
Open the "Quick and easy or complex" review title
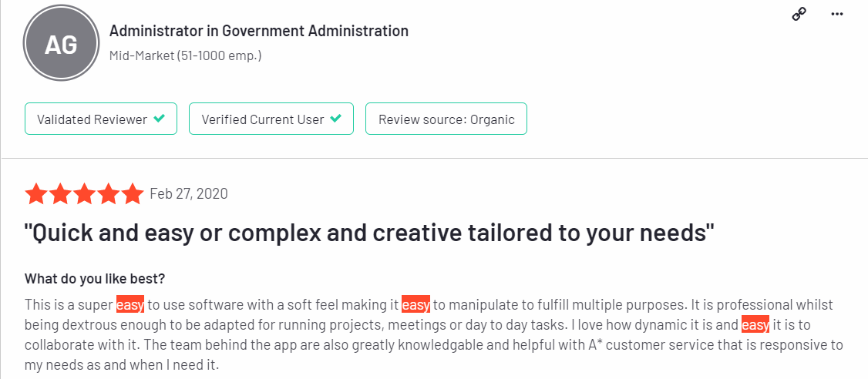coord(370,234)
